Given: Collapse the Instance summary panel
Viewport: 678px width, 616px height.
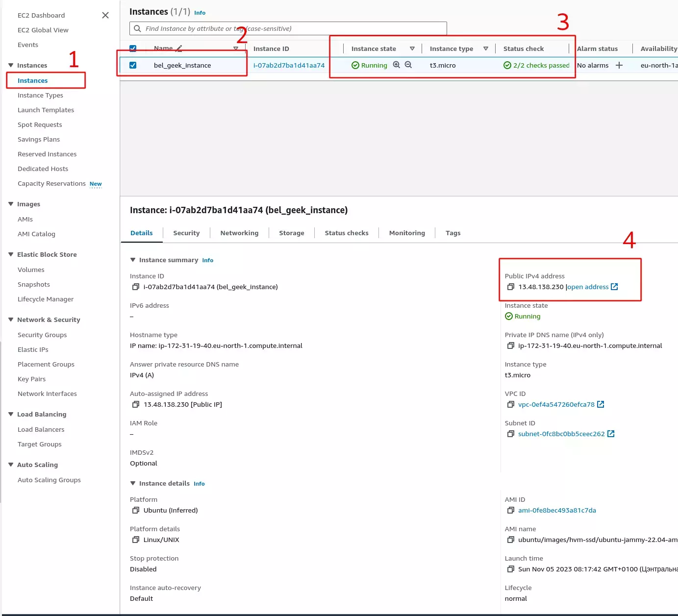Looking at the screenshot, I should click(132, 260).
